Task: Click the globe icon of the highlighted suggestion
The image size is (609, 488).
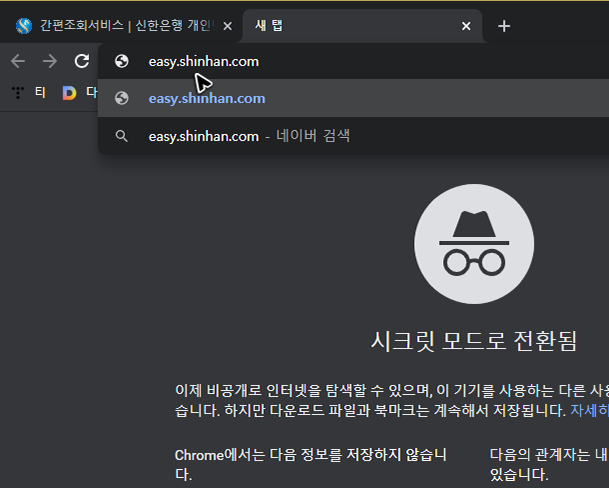Action: (122, 98)
